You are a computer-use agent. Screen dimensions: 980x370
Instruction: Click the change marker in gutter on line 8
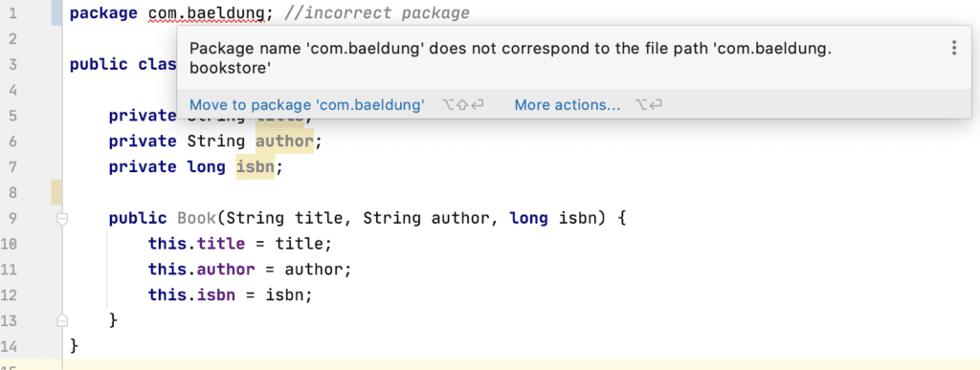(x=56, y=192)
